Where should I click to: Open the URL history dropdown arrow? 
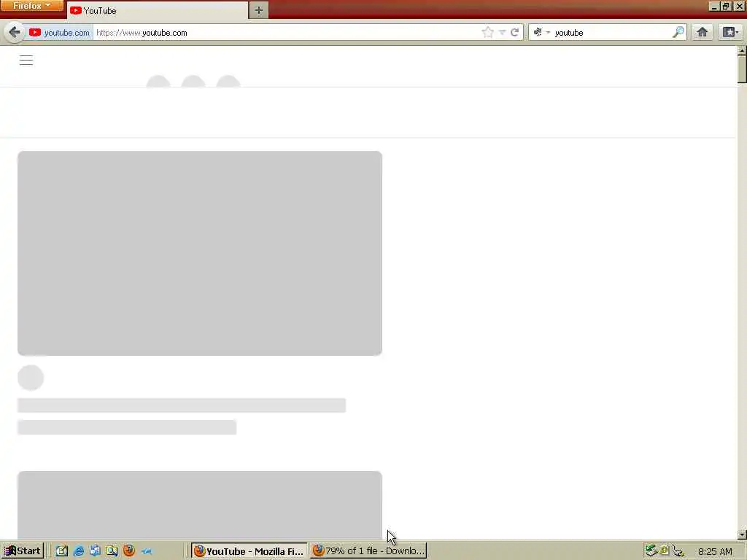(502, 32)
